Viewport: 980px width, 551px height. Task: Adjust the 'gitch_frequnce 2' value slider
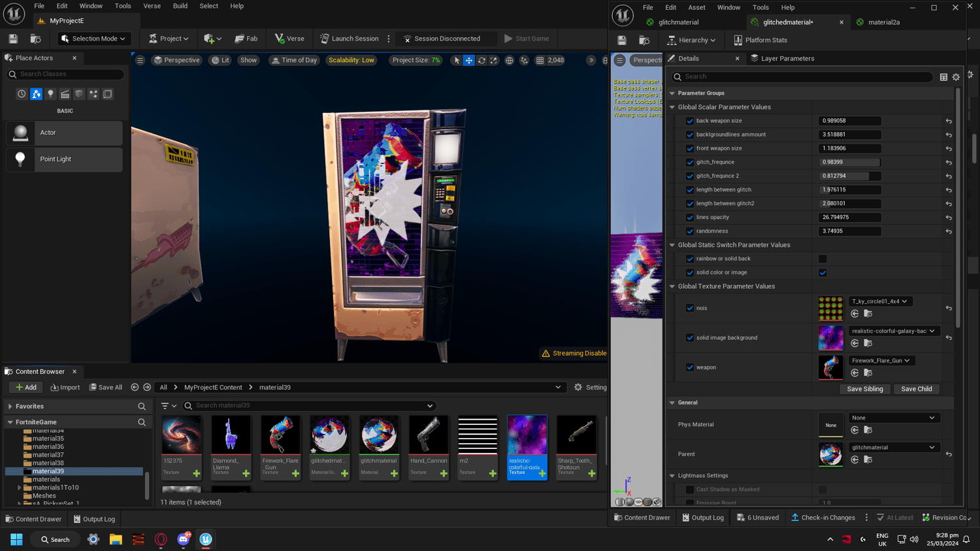[849, 176]
